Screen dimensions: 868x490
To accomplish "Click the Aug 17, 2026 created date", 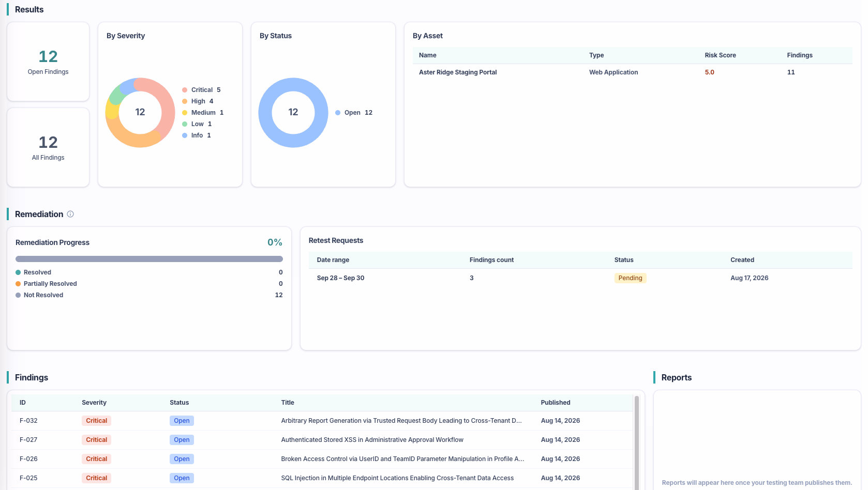I will click(x=749, y=278).
